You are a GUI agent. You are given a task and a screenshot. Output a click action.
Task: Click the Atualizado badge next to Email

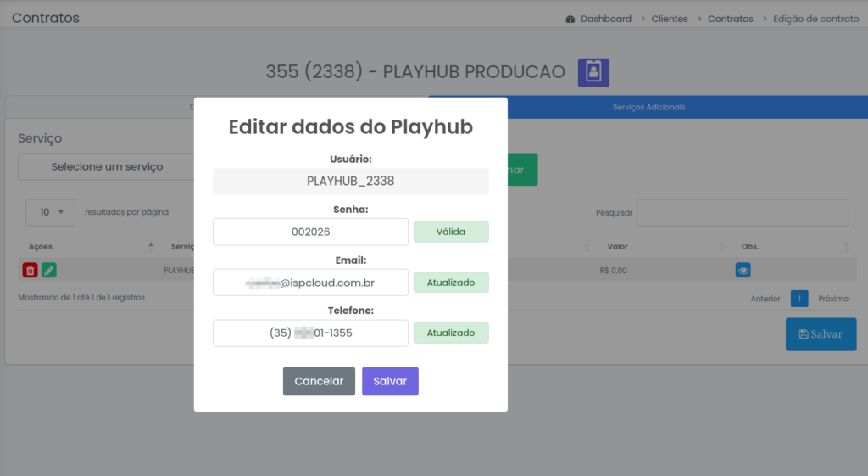tap(451, 283)
